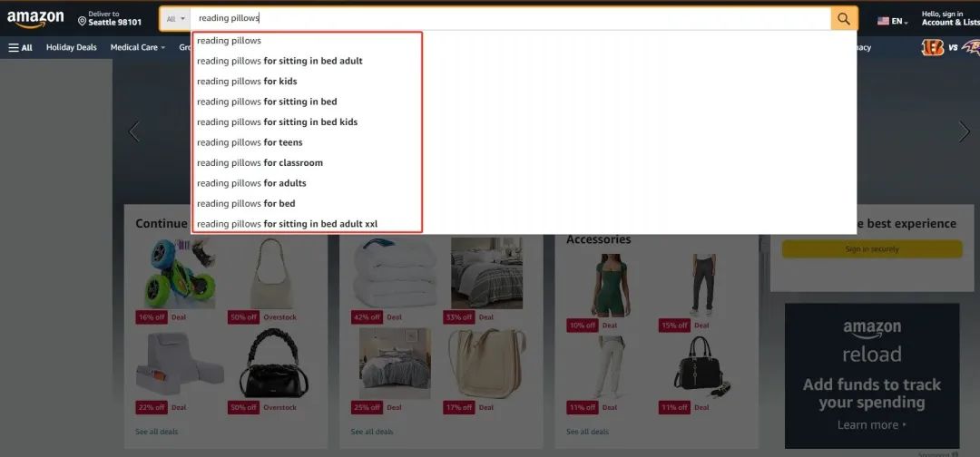The image size is (980, 457).
Task: Click the Amazon logo
Action: click(x=35, y=19)
